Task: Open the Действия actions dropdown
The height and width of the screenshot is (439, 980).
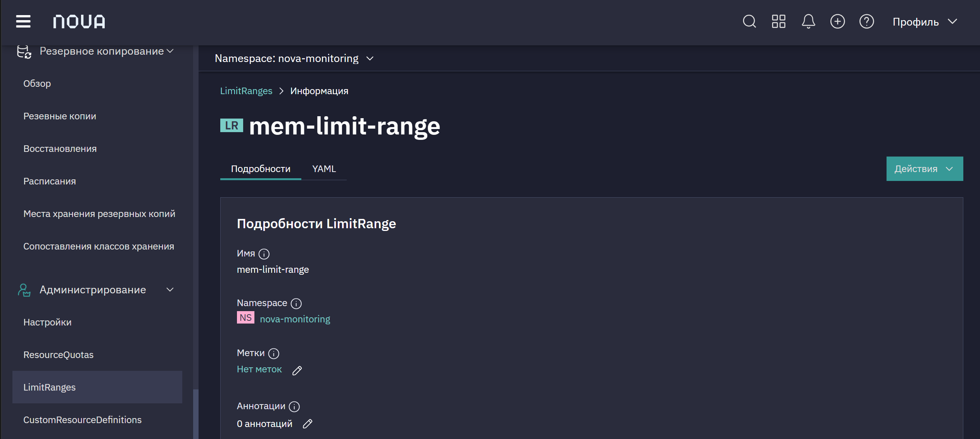Action: click(x=925, y=169)
